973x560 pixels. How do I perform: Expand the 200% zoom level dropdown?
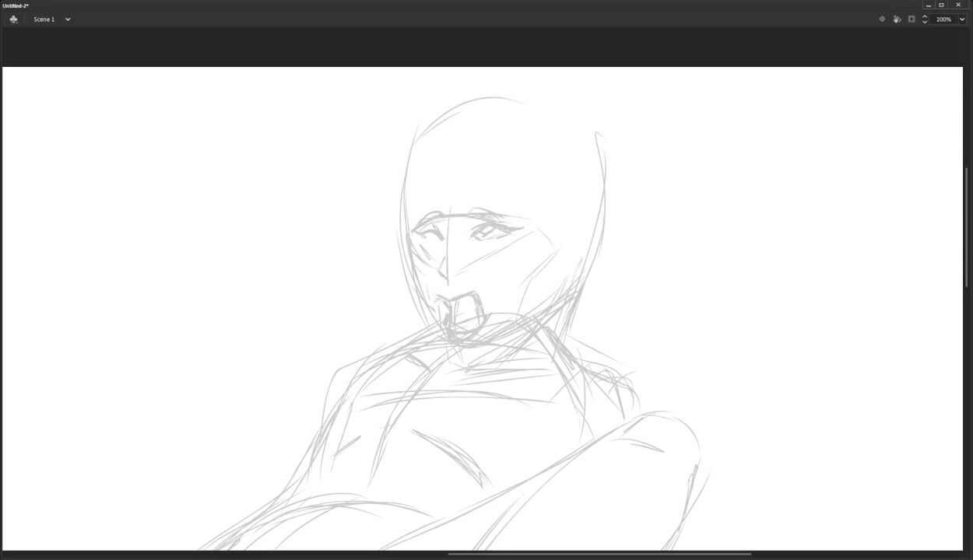tap(963, 19)
